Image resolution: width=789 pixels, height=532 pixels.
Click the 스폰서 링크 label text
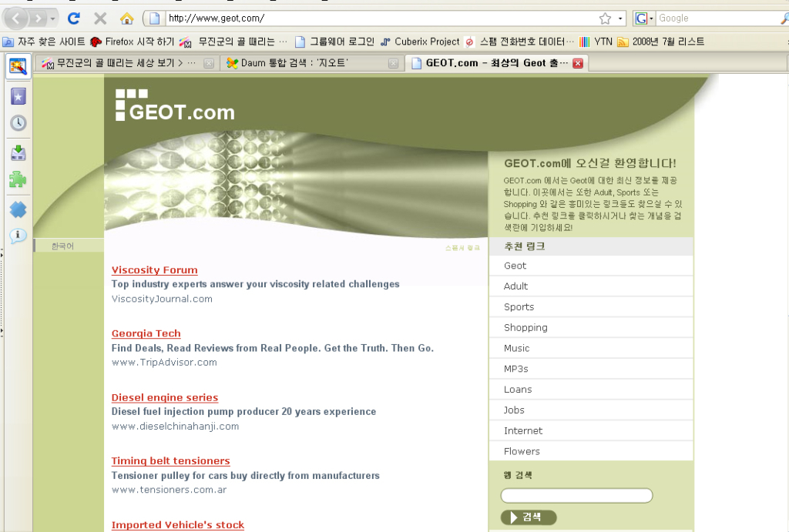[462, 248]
